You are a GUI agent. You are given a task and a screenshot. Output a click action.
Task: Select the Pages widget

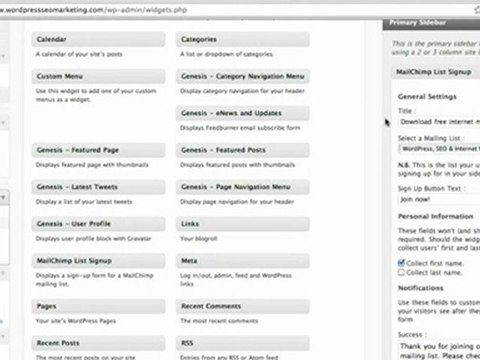[98, 306]
